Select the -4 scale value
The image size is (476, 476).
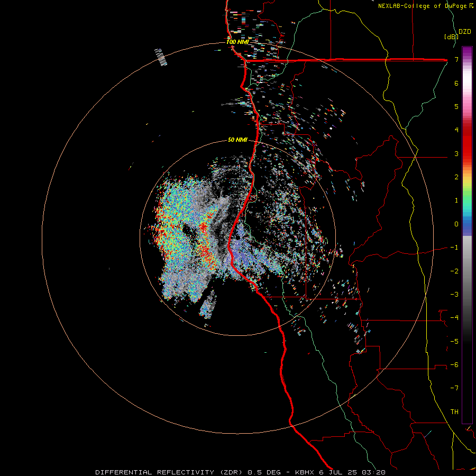click(x=454, y=318)
